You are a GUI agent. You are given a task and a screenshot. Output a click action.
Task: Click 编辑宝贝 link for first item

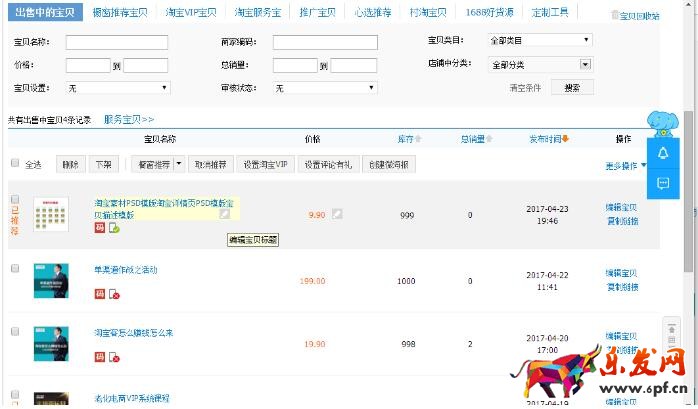coord(621,207)
